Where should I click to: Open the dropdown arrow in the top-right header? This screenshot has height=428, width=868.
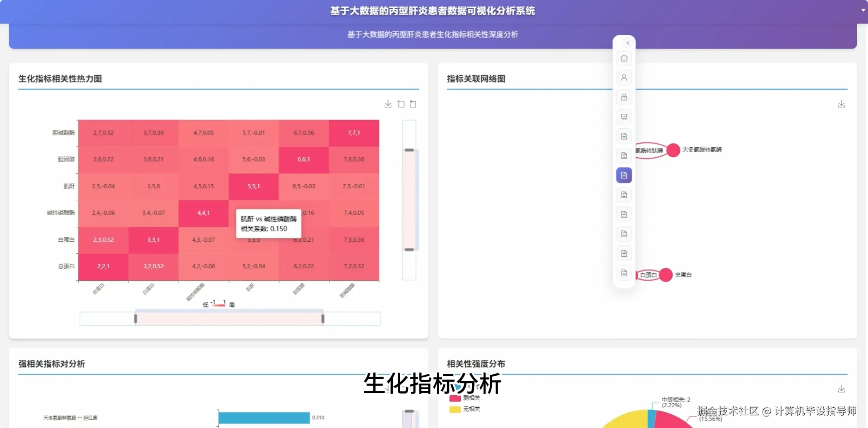[x=863, y=10]
